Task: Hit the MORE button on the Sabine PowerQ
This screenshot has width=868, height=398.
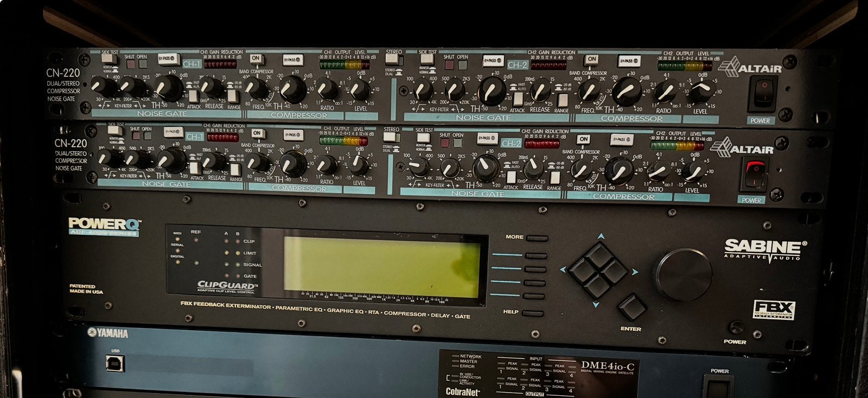Action: point(536,238)
